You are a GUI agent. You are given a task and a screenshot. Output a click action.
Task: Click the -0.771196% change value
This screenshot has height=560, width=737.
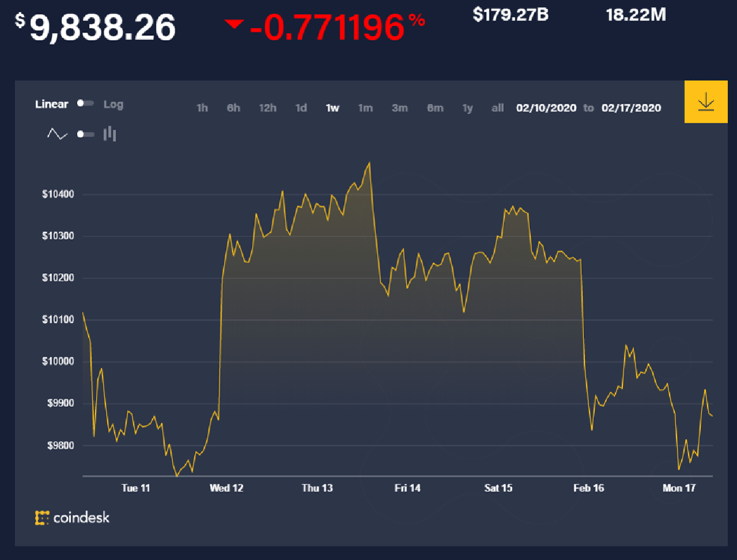pos(337,27)
